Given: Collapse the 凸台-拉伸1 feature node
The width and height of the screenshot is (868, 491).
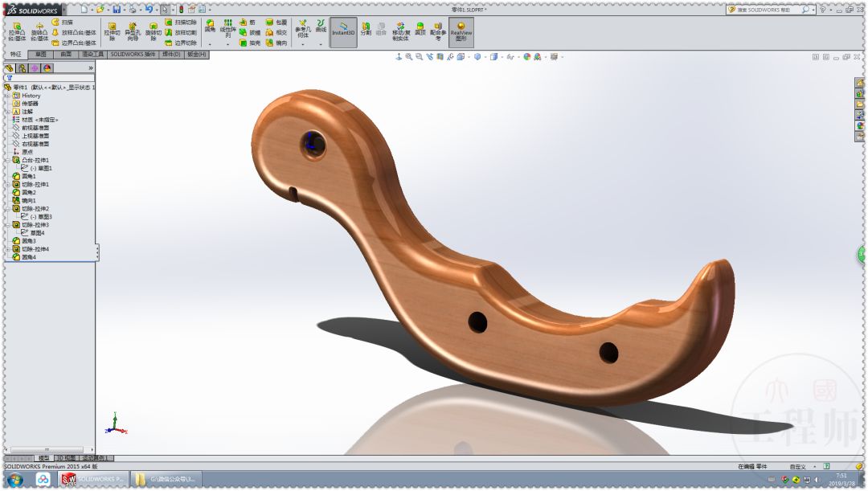Looking at the screenshot, I should (x=6, y=160).
